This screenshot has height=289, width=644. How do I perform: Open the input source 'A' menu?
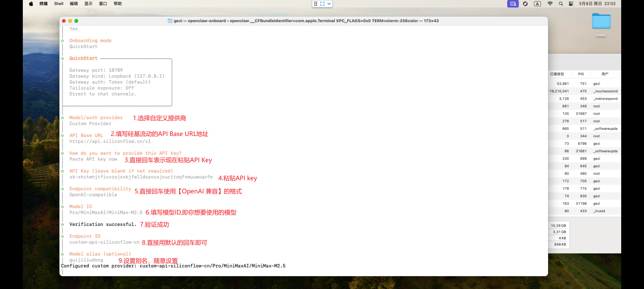537,4
